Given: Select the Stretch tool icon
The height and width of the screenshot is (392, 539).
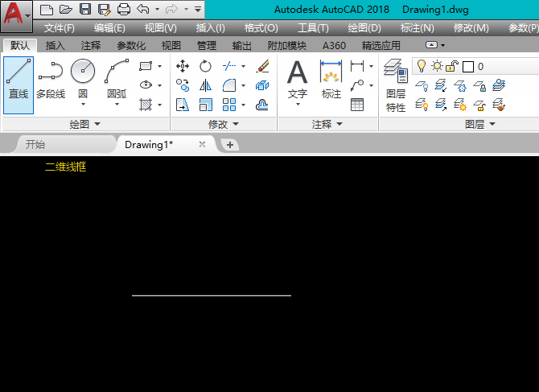Looking at the screenshot, I should (183, 105).
